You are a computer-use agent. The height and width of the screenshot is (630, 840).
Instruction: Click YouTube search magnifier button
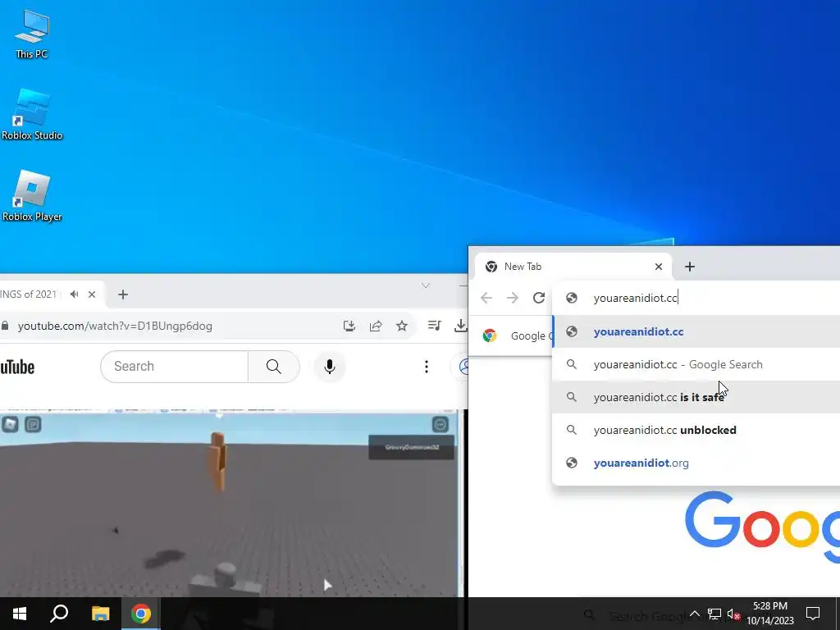point(274,367)
